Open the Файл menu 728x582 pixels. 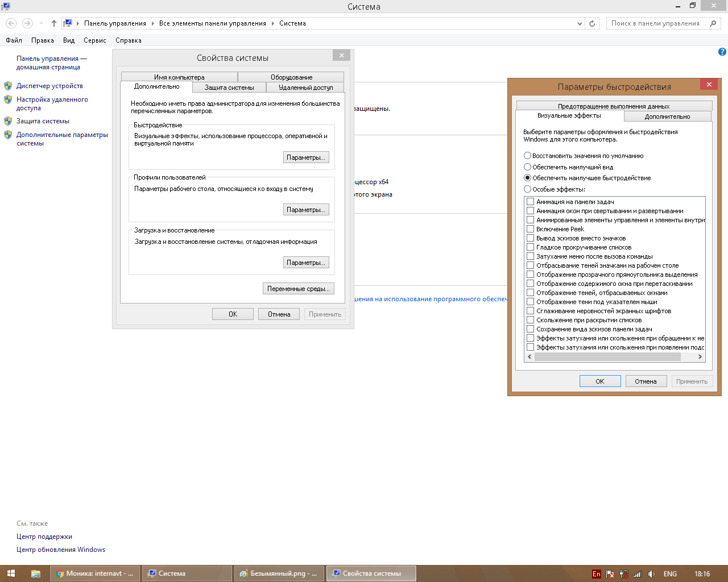14,40
